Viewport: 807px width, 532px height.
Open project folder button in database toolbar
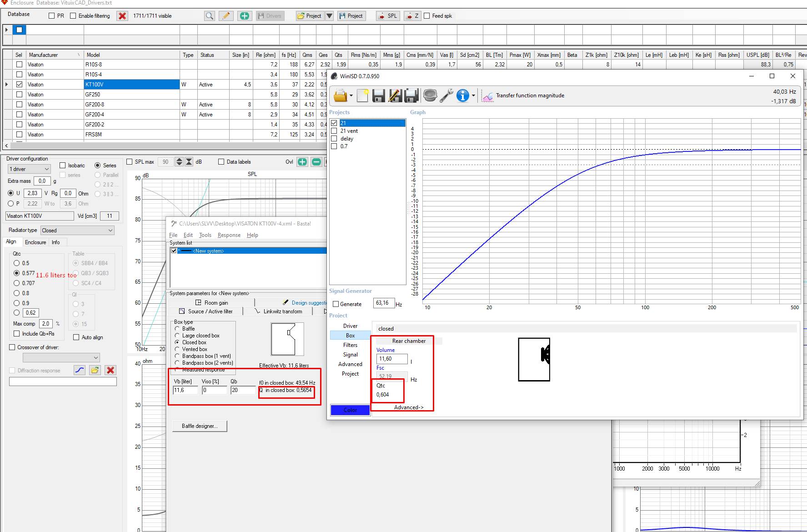coord(310,16)
